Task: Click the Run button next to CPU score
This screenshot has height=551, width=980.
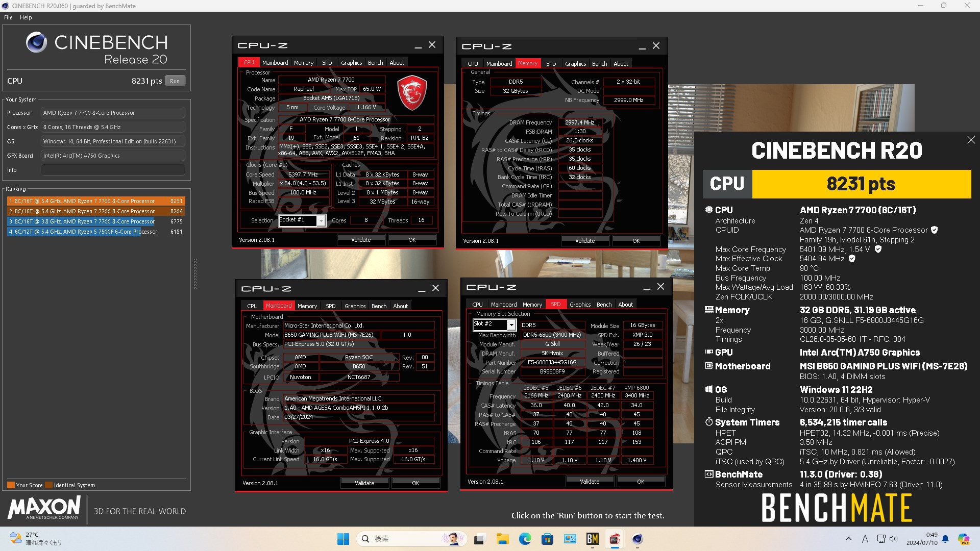Action: 175,81
